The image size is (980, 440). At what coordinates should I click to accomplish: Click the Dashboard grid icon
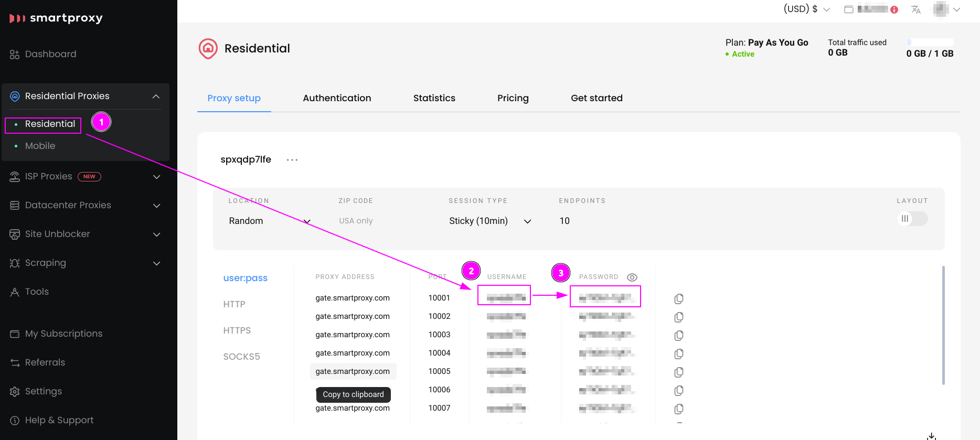point(15,55)
